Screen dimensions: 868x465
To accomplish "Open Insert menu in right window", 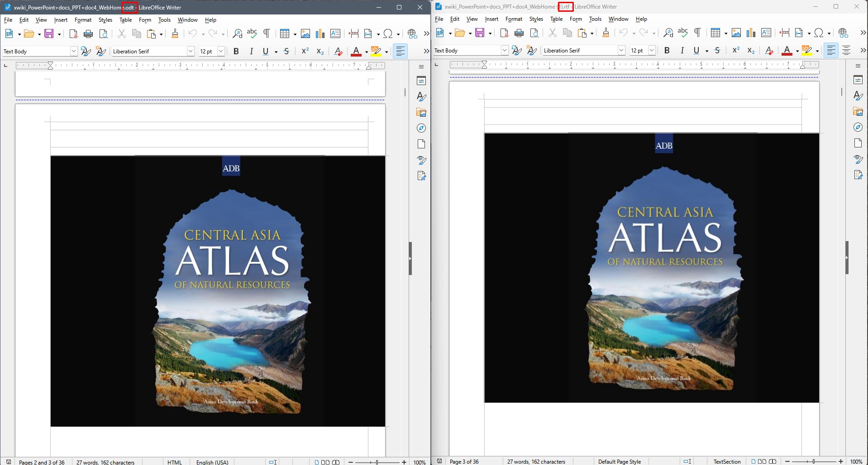I will click(x=491, y=19).
